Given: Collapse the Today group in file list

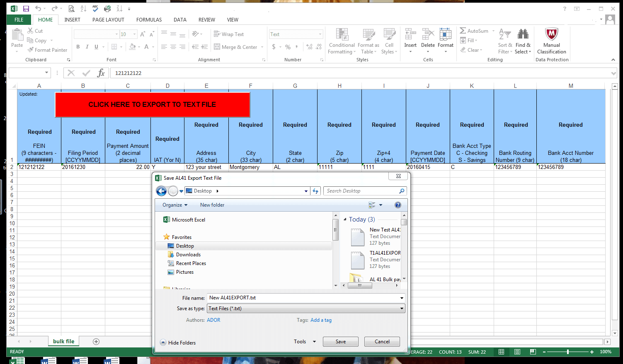Looking at the screenshot, I should (x=345, y=219).
